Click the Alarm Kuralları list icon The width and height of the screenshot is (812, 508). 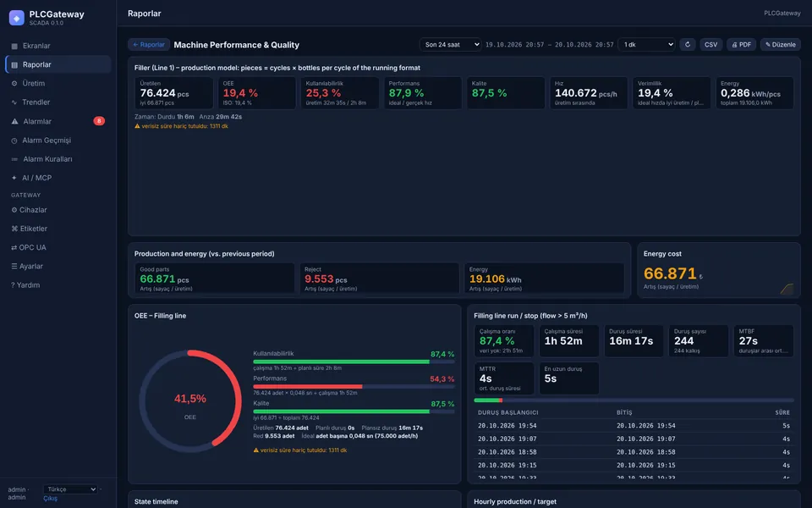pyautogui.click(x=14, y=159)
